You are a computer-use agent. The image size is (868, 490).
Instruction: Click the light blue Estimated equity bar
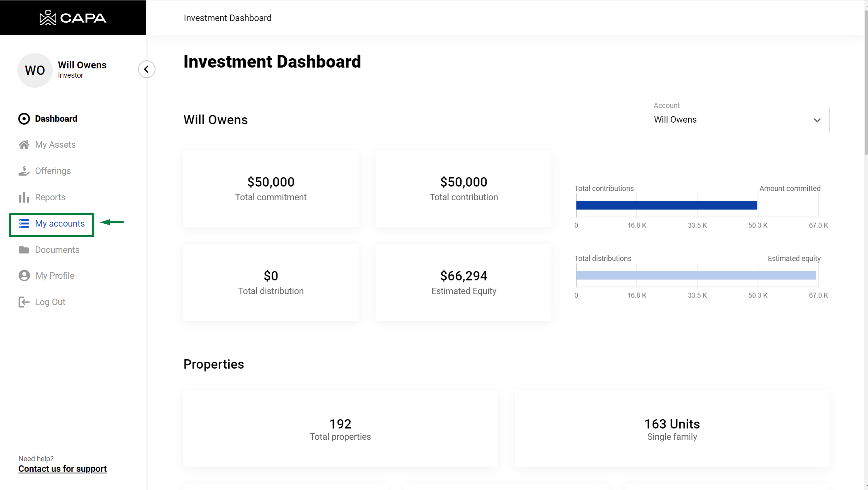pos(696,275)
